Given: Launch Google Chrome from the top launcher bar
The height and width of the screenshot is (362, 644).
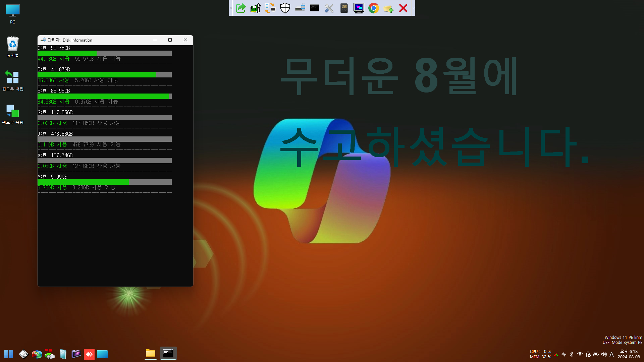Looking at the screenshot, I should [x=374, y=8].
